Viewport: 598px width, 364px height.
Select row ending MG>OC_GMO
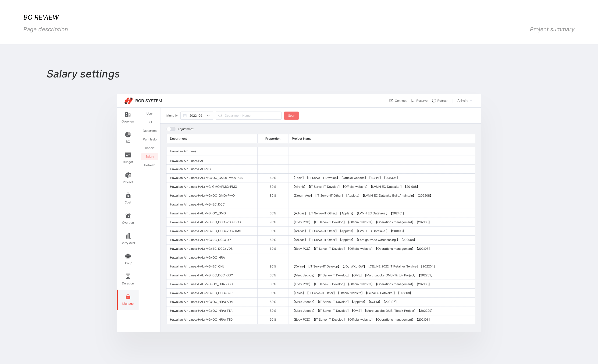click(x=320, y=213)
